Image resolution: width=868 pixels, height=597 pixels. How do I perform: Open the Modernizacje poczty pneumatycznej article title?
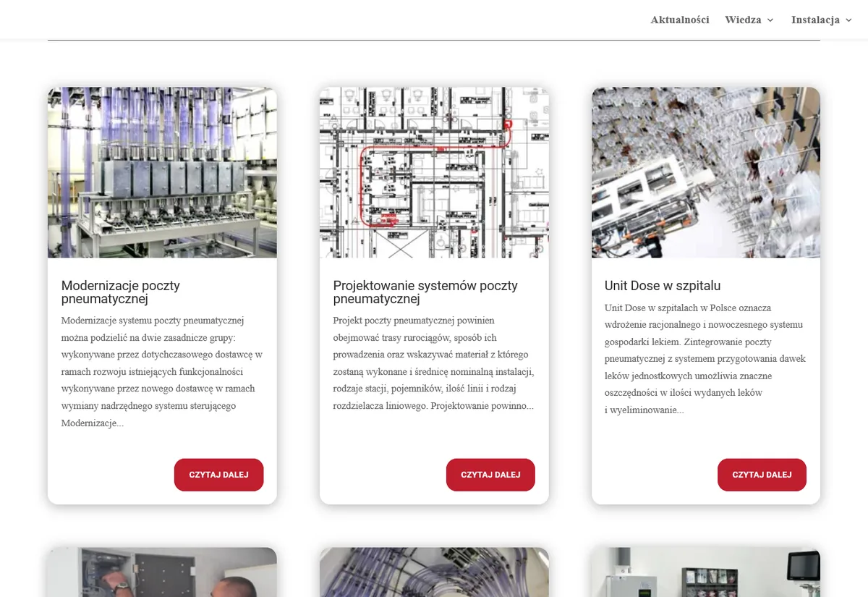(121, 292)
